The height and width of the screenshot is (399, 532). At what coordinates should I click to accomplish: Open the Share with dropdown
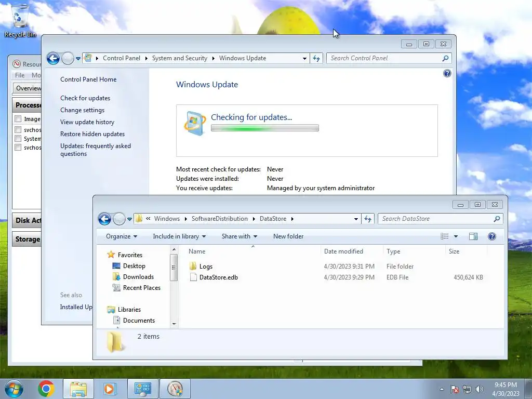click(x=239, y=236)
